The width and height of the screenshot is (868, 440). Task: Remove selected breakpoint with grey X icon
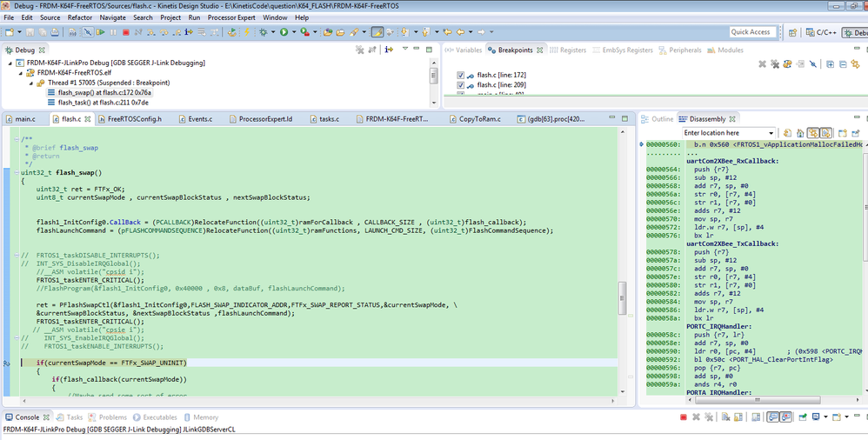(x=762, y=64)
